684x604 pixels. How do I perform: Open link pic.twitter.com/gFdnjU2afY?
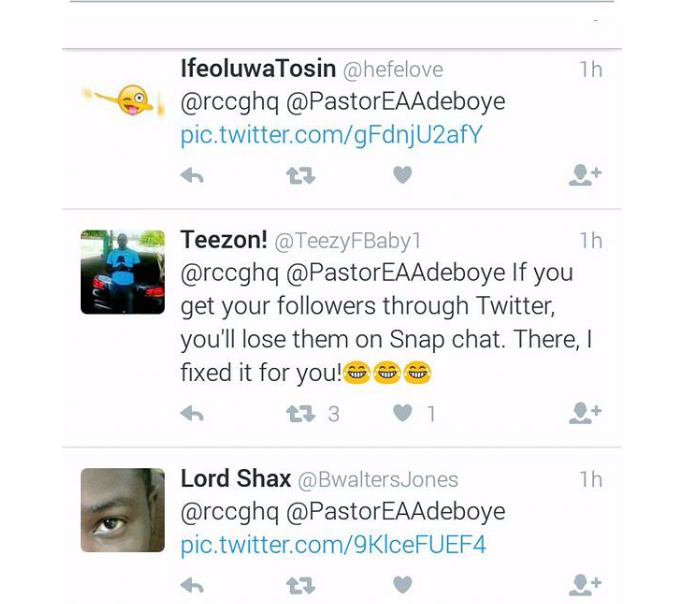pyautogui.click(x=331, y=135)
